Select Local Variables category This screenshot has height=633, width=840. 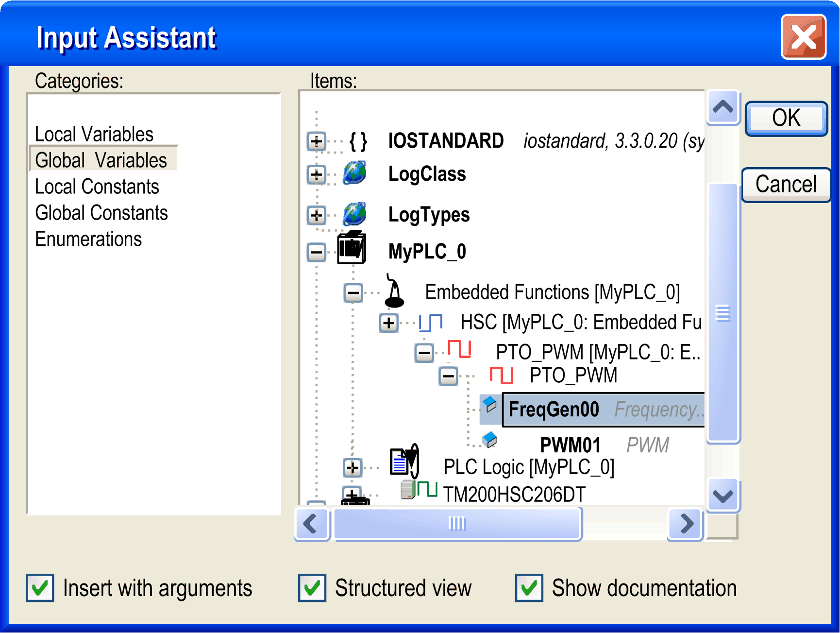click(x=94, y=134)
